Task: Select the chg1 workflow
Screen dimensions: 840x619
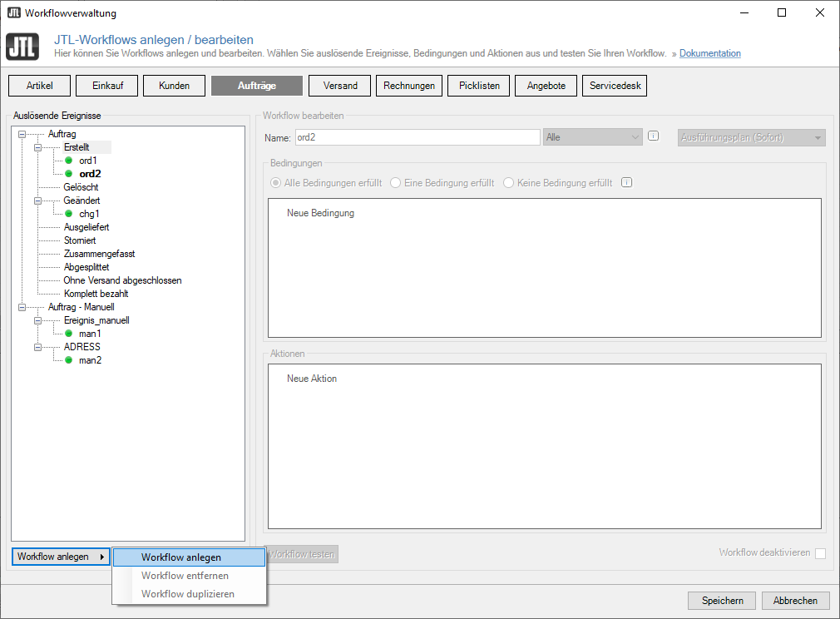Action: tap(89, 214)
